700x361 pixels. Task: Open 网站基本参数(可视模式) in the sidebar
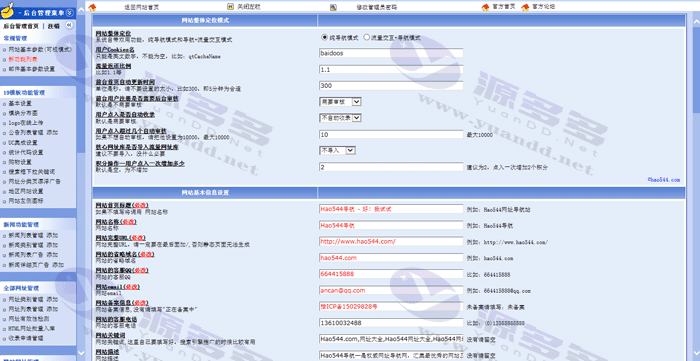tap(40, 50)
